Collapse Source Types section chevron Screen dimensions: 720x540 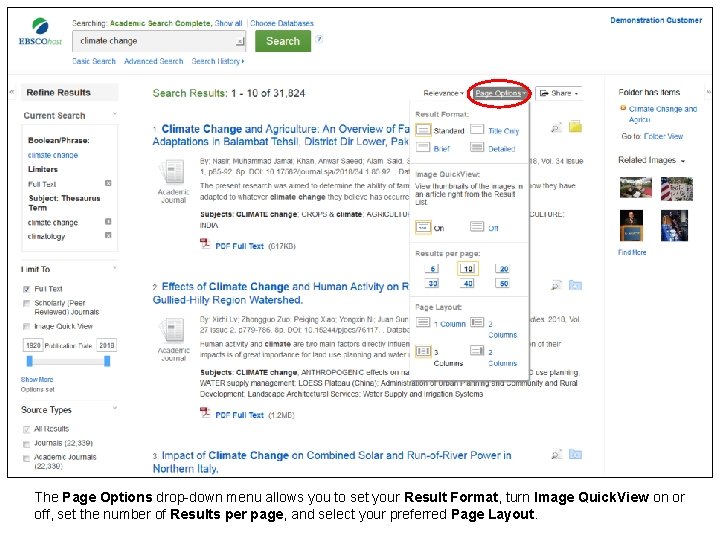(x=115, y=408)
